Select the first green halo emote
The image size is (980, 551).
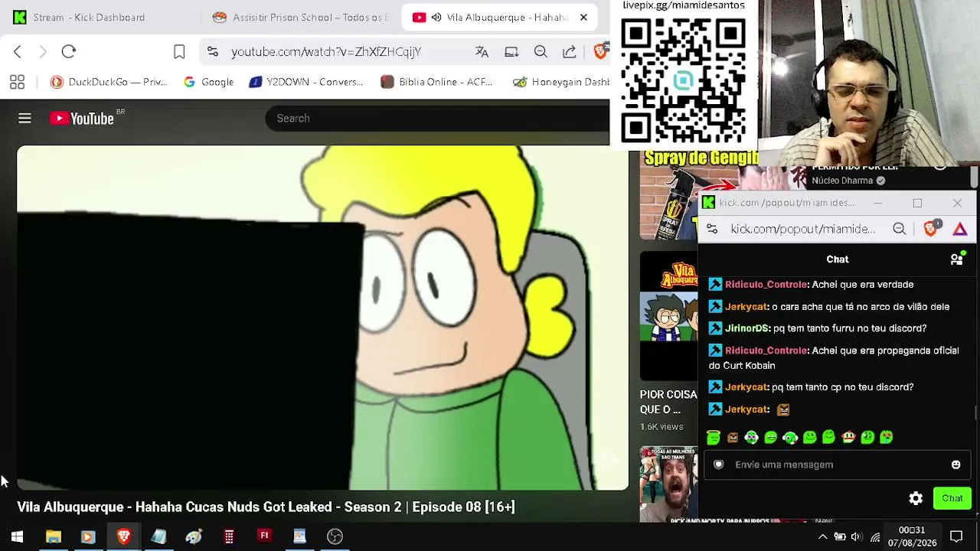pyautogui.click(x=714, y=437)
